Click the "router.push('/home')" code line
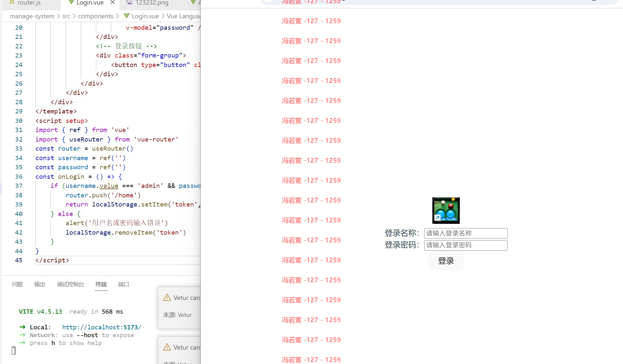The height and width of the screenshot is (364, 623). tap(103, 195)
